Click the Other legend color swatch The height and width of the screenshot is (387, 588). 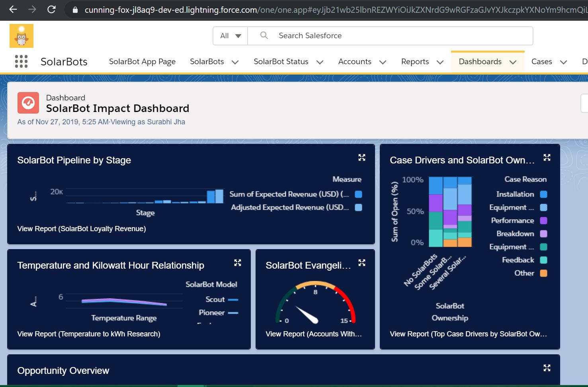pyautogui.click(x=543, y=273)
